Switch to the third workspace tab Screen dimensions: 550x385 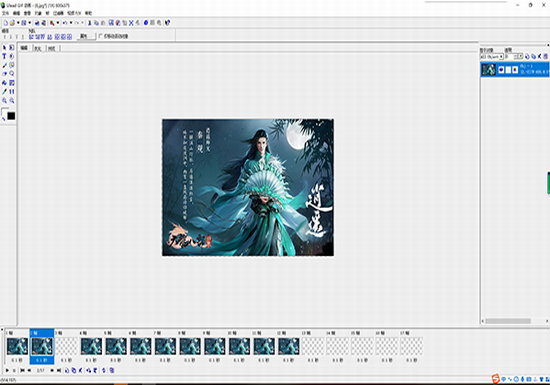click(52, 48)
